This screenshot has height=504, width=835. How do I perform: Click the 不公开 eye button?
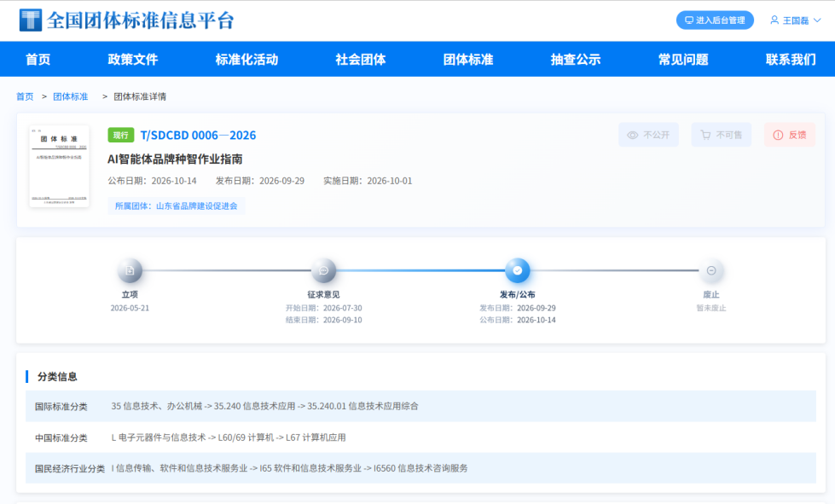[648, 135]
